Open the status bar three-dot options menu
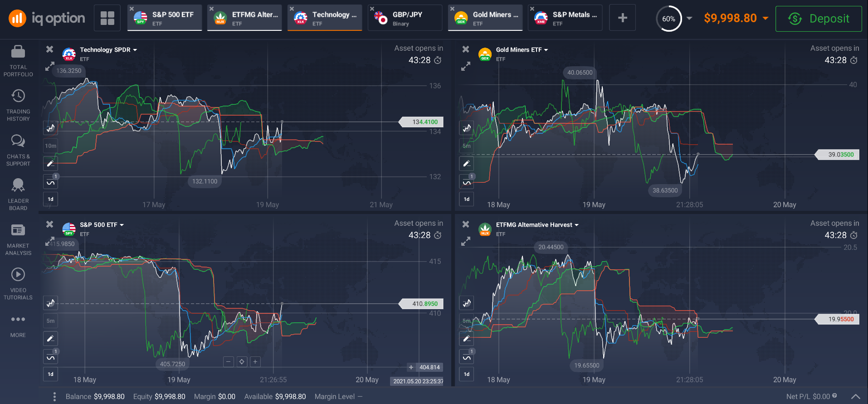This screenshot has height=404, width=868. [54, 397]
